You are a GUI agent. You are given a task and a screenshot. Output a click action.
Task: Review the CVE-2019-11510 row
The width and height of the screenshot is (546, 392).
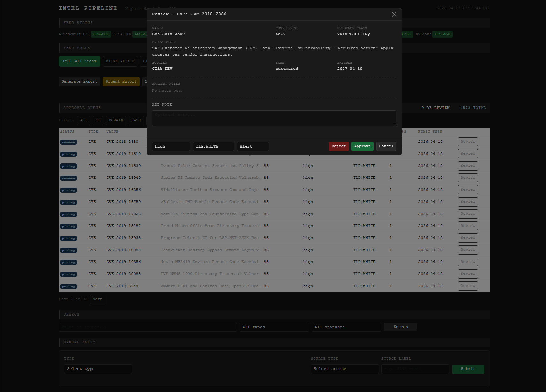click(x=468, y=154)
